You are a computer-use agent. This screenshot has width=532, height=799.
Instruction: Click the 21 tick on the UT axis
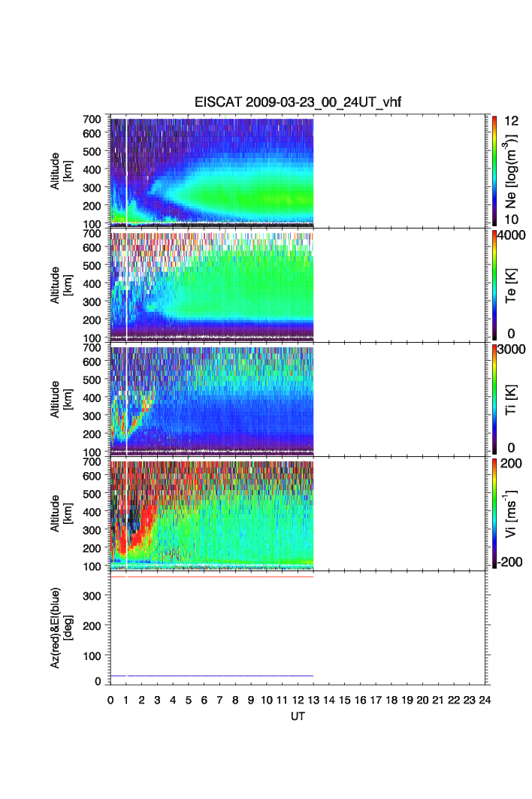(x=438, y=700)
